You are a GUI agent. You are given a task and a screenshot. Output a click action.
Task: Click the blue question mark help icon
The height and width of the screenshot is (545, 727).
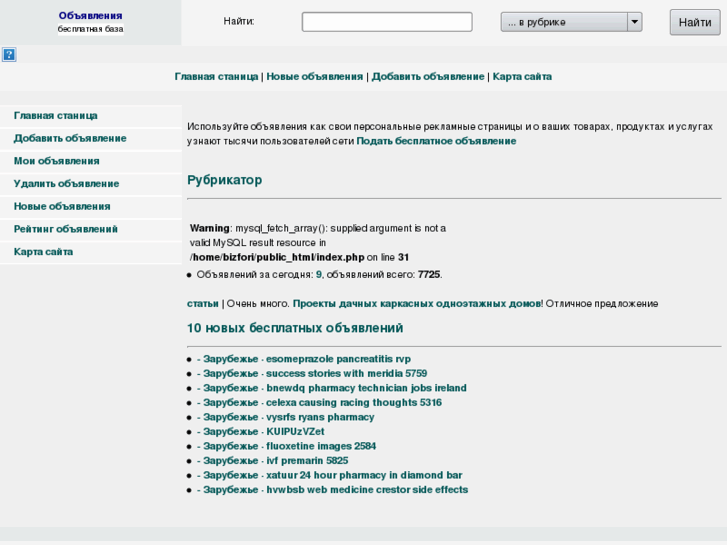(9, 55)
